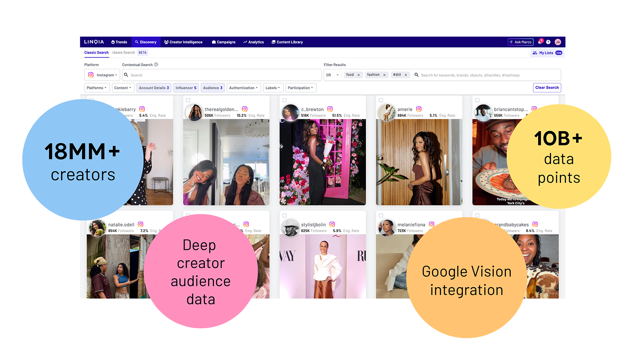644x362 pixels.
Task: Open amerie profile avatar
Action: point(387,113)
